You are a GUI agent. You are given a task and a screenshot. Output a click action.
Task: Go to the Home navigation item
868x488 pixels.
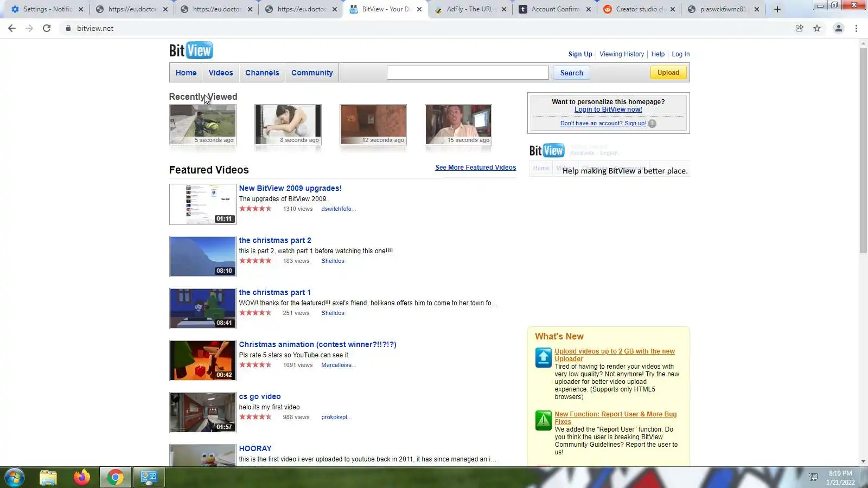click(186, 73)
